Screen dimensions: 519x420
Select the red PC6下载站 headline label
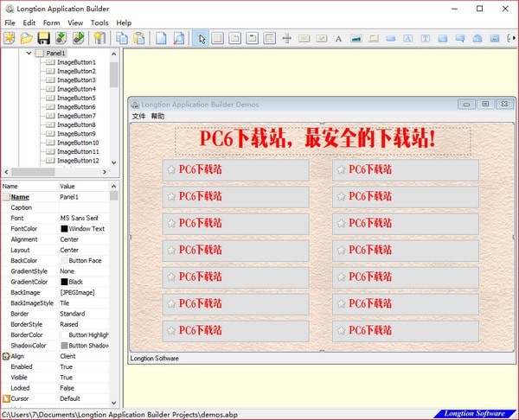(323, 141)
